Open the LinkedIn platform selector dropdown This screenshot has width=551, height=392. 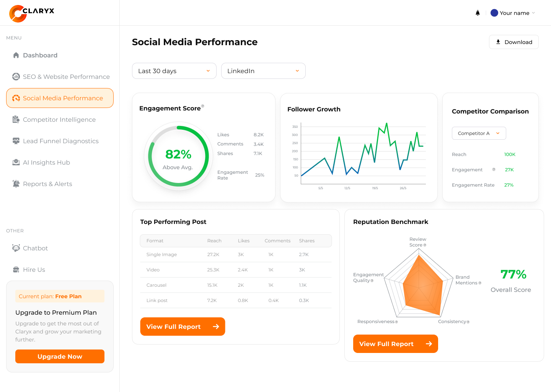263,71
